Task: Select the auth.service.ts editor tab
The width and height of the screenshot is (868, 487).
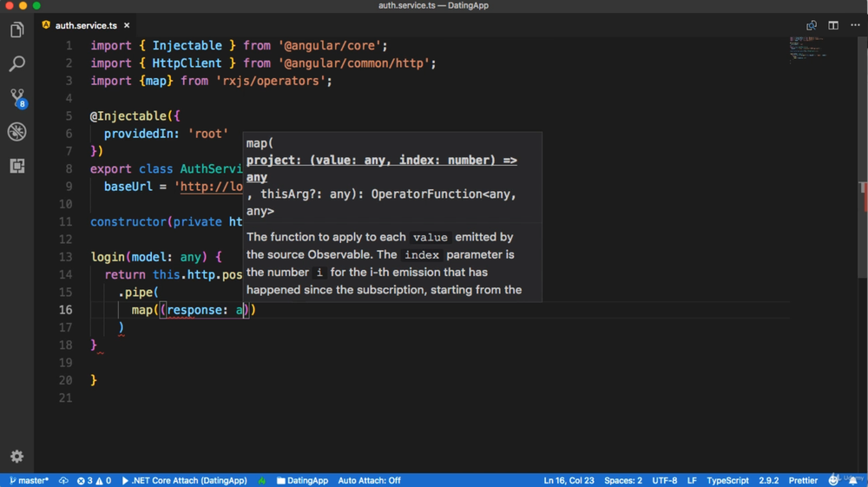Action: (x=86, y=25)
